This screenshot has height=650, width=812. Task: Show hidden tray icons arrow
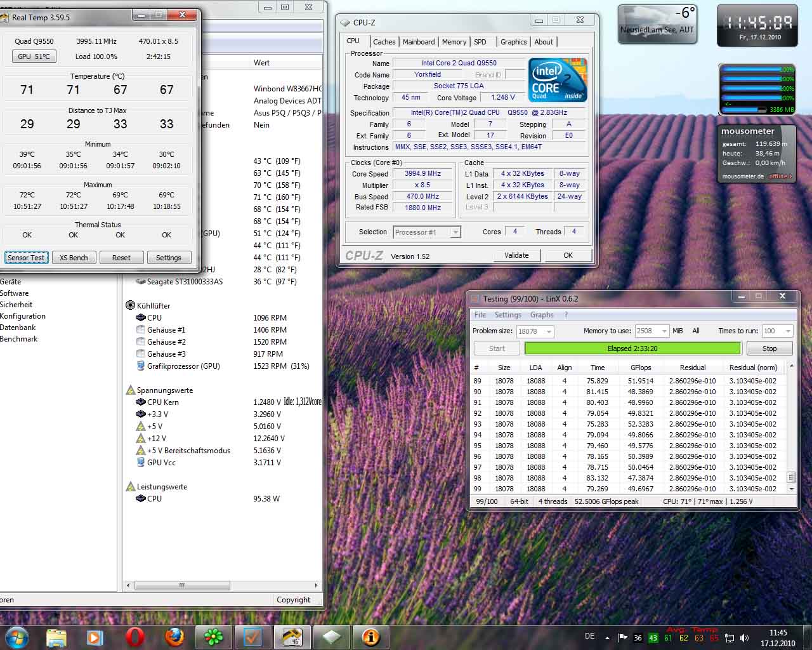607,638
